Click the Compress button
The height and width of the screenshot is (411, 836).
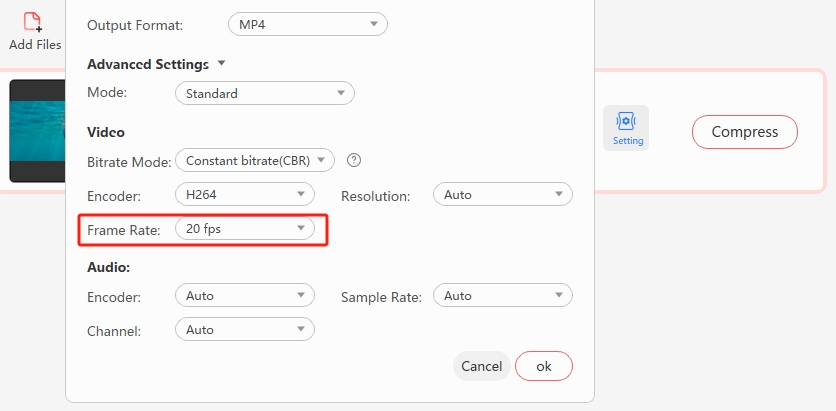(744, 132)
